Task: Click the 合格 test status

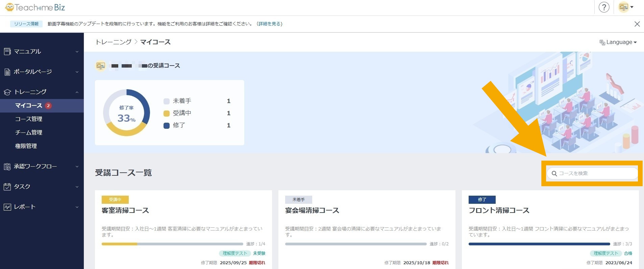Action: click(628, 253)
